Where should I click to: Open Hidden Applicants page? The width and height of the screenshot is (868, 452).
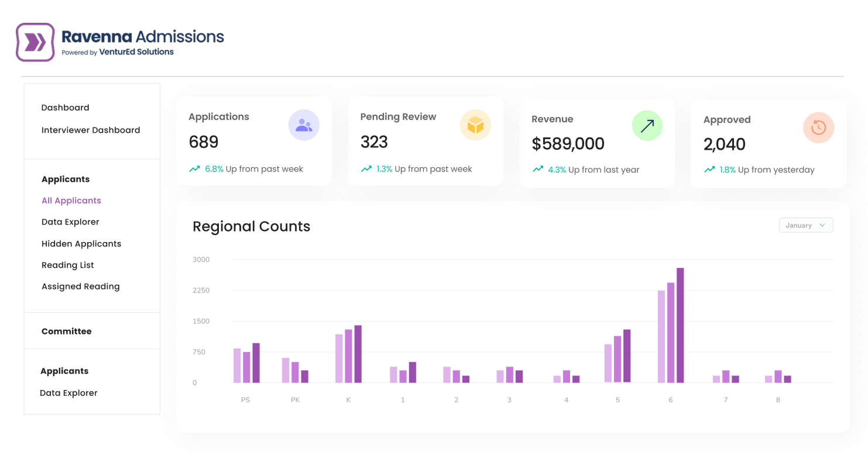(81, 244)
